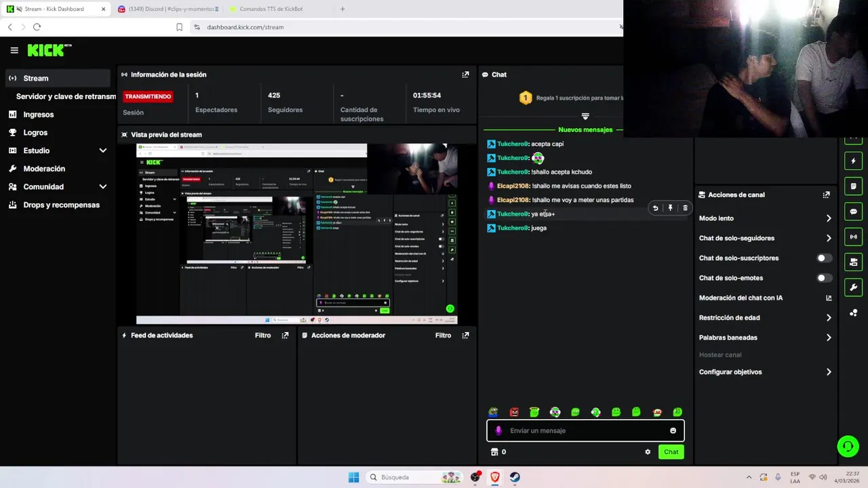This screenshot has width=868, height=488.
Task: Open Filtro in Acciones de moderador
Action: 443,335
